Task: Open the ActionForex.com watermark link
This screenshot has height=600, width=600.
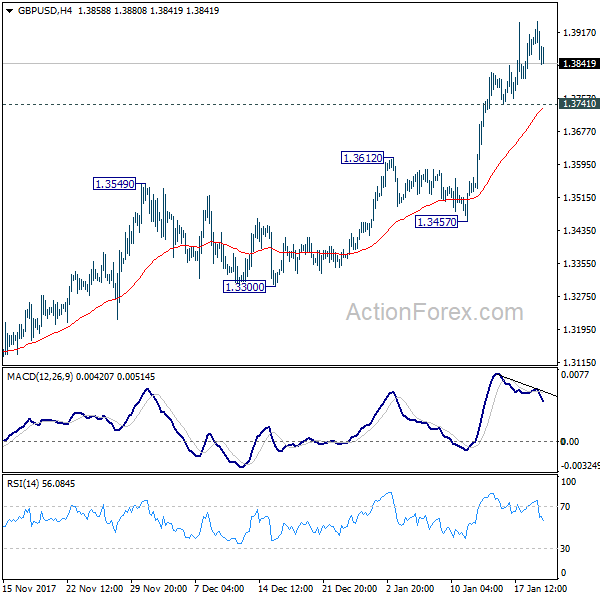Action: (x=434, y=313)
